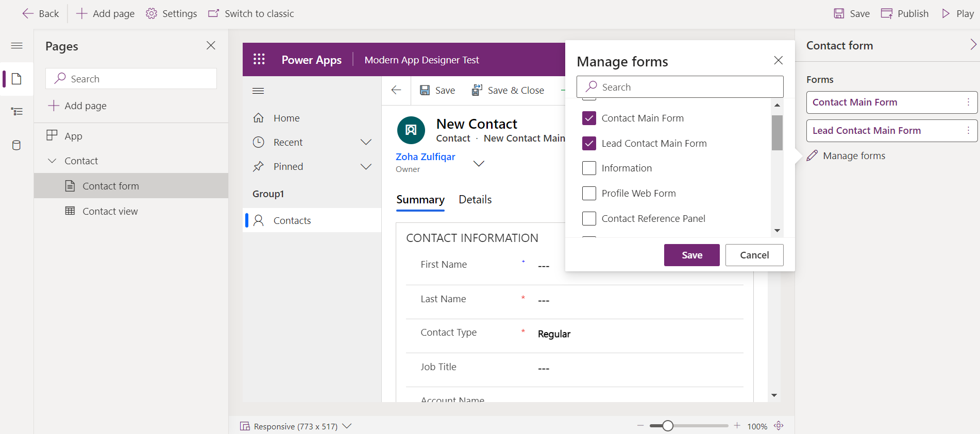Check the Profile Web Form checkbox
The height and width of the screenshot is (434, 980).
(589, 193)
